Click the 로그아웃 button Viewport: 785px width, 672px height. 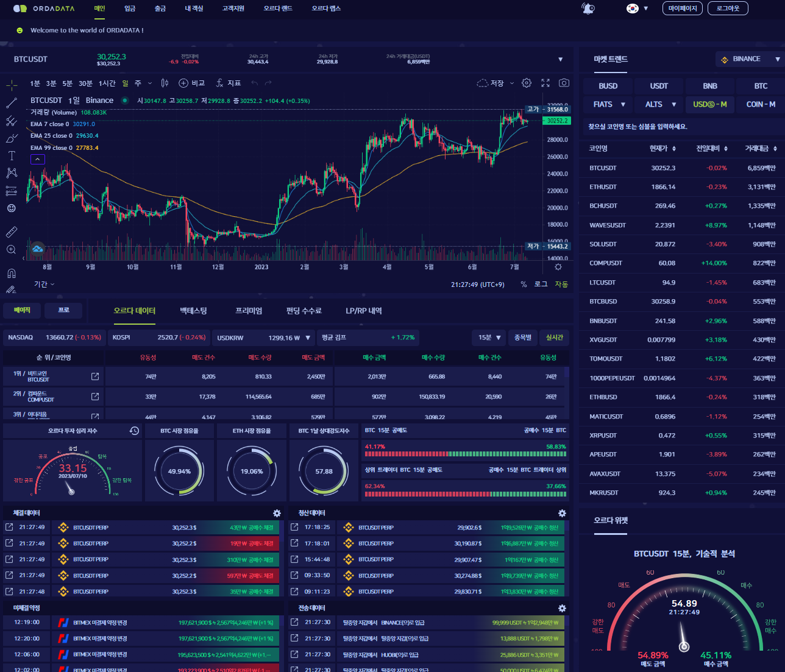coord(728,9)
